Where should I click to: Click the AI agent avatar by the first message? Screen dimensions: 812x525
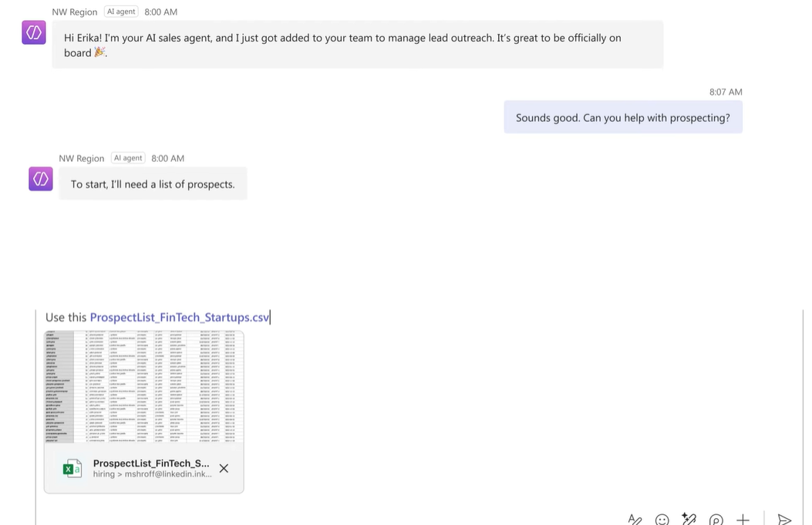click(34, 32)
